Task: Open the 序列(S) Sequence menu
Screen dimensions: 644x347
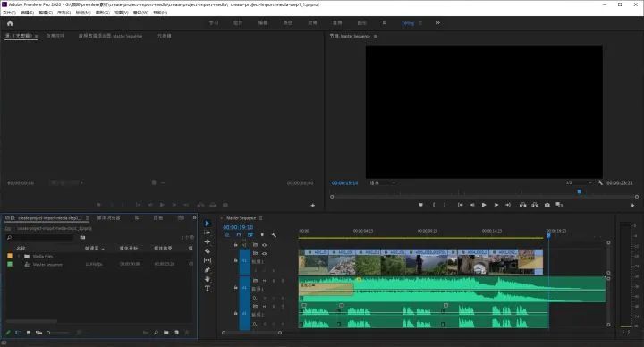Action: point(64,13)
